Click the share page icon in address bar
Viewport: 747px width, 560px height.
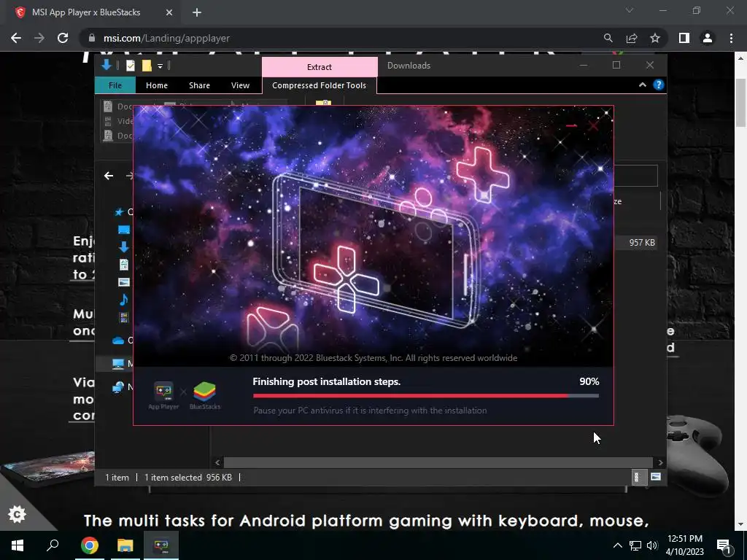(632, 38)
